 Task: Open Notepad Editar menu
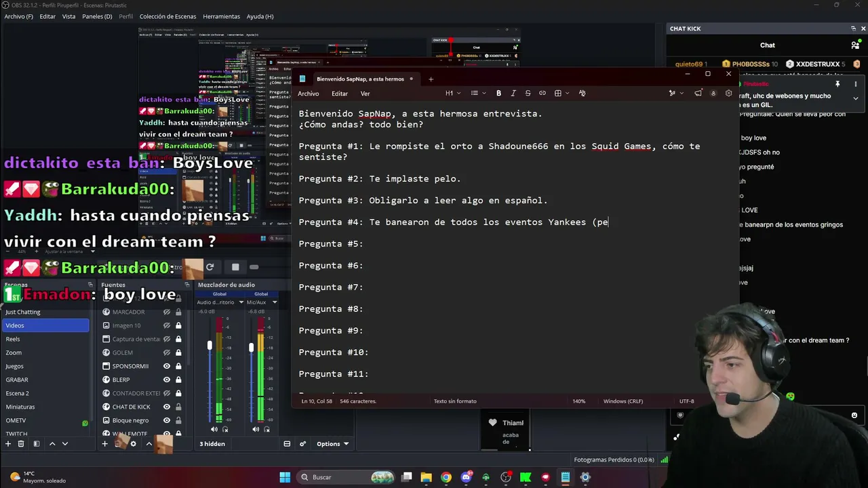pyautogui.click(x=340, y=94)
